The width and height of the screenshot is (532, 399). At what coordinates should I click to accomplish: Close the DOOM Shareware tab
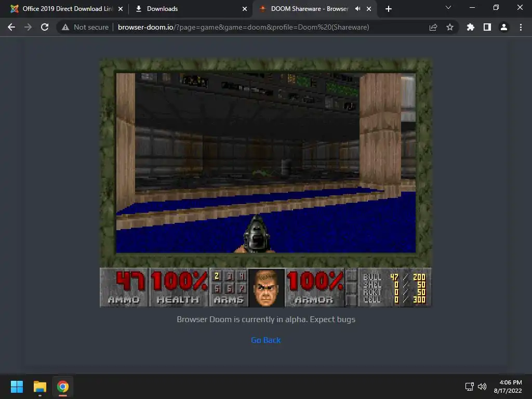[369, 9]
